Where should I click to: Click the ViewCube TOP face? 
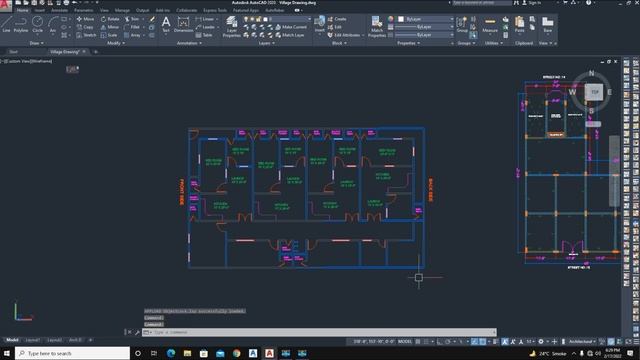594,92
